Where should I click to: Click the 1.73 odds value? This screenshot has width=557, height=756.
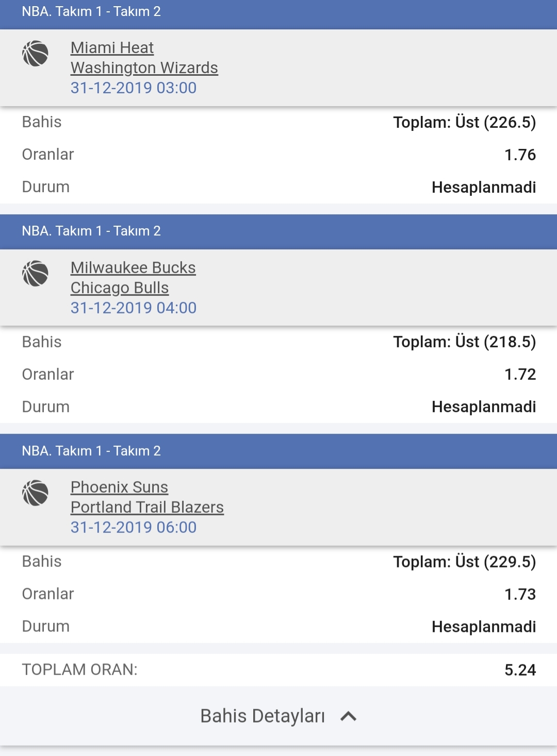pyautogui.click(x=520, y=595)
